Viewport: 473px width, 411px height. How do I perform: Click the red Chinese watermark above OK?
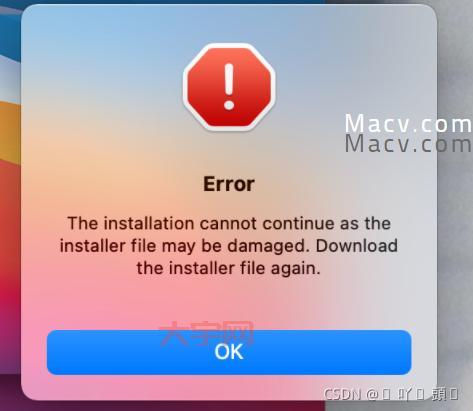207,333
